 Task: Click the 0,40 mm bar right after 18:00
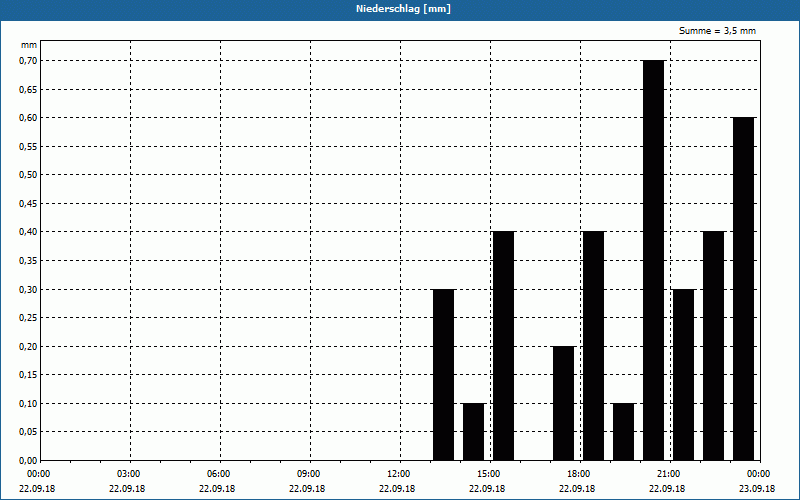[x=593, y=346]
